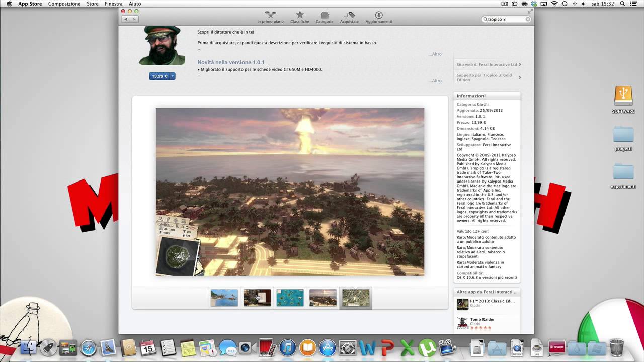The image size is (644, 362).
Task: Buy the app for 13,99 €
Action: point(159,76)
